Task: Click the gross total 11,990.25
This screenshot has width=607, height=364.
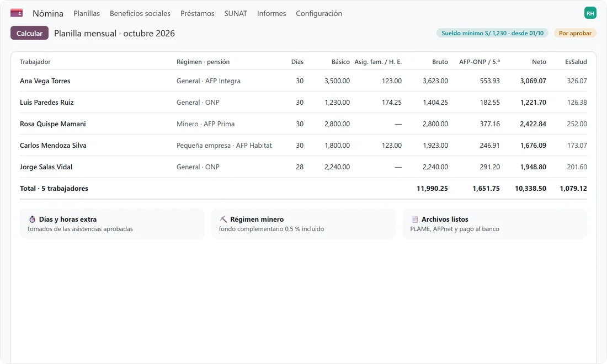Action: click(x=433, y=189)
